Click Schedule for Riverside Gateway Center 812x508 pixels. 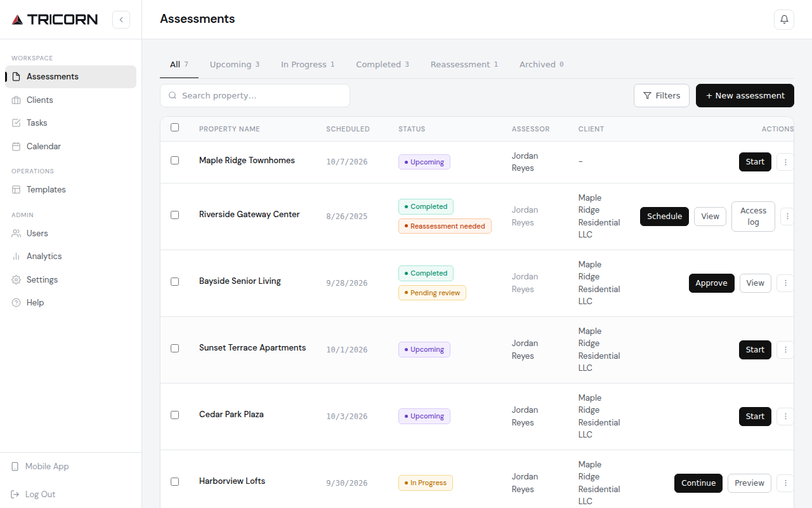point(664,217)
